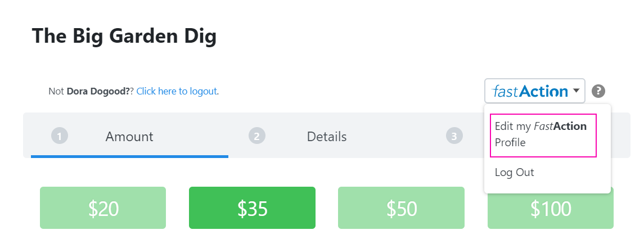Click the step 1 number circle

[59, 136]
